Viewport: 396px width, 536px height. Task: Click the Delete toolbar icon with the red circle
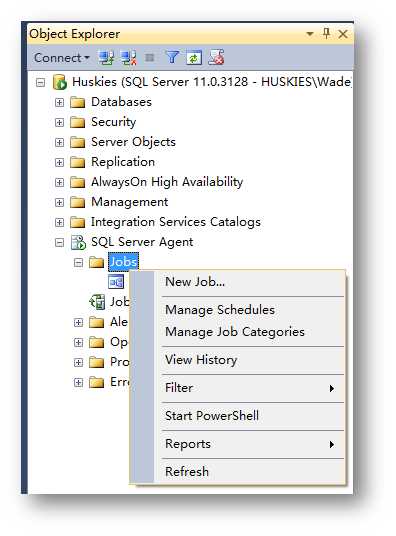click(x=216, y=57)
